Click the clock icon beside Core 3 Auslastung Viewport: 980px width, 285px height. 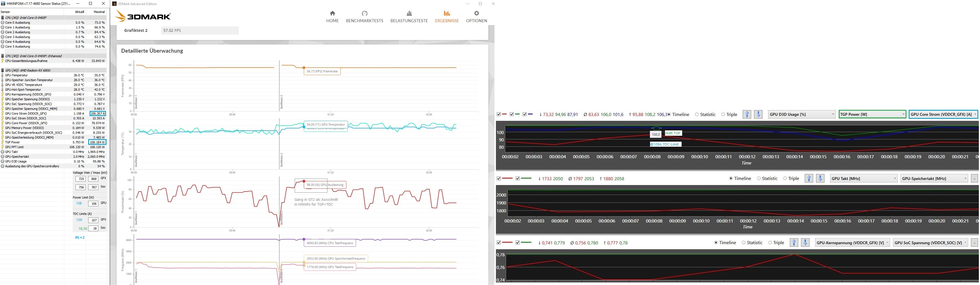click(3, 37)
